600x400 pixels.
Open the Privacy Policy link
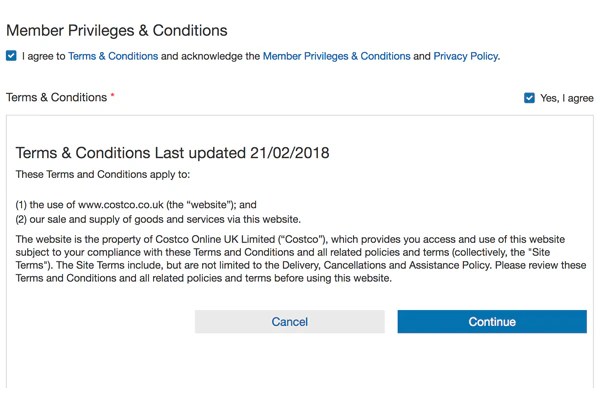click(x=465, y=56)
